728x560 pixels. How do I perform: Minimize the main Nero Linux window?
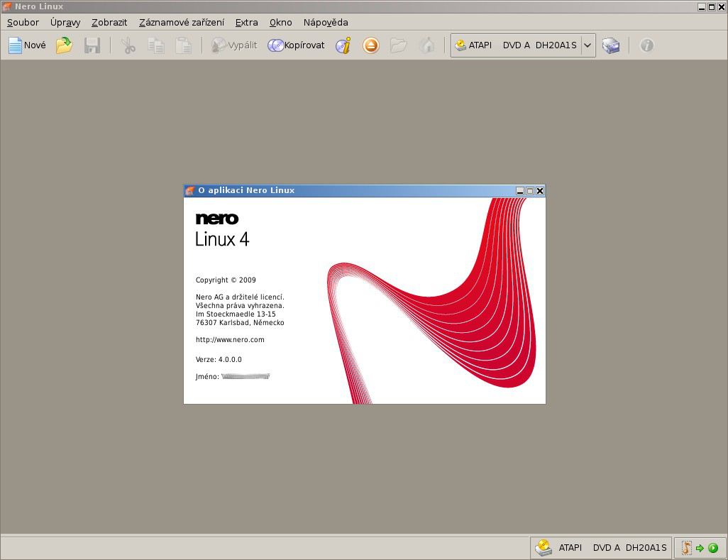702,7
